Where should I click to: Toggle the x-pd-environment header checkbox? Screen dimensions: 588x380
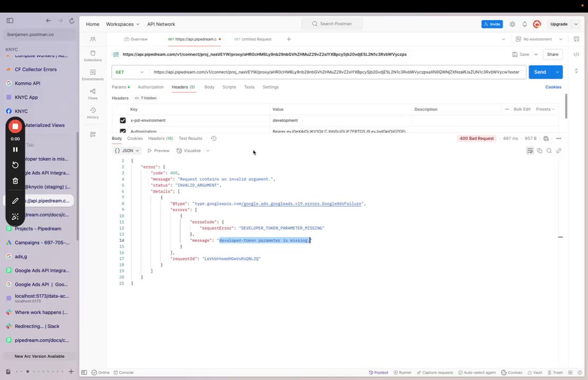point(122,120)
